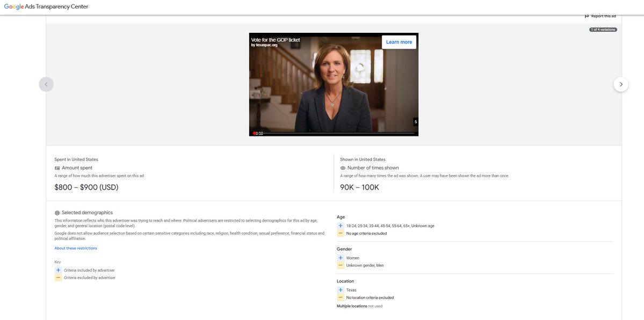This screenshot has height=320, width=644.
Task: Click the eye icon beside Number of times shown
Action: tap(343, 168)
